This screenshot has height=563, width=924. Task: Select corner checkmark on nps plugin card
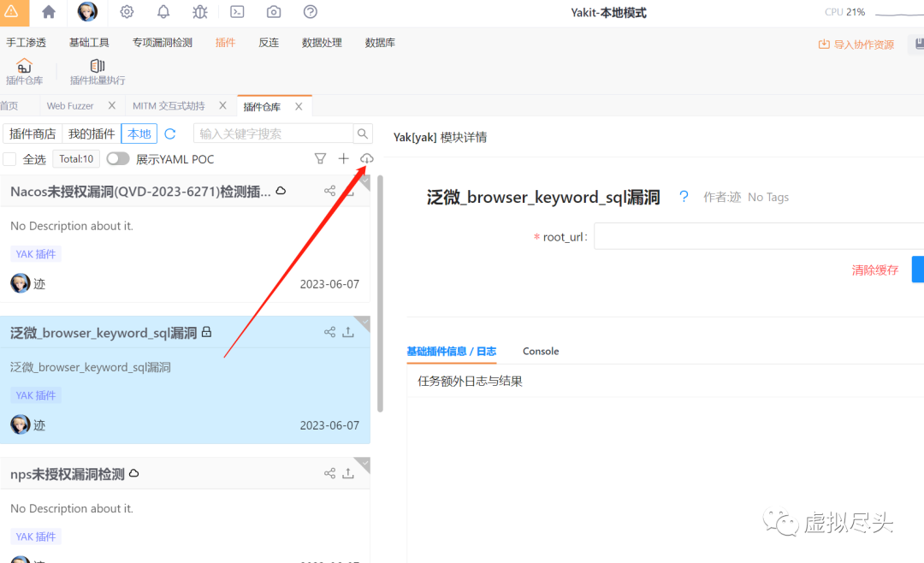pos(364,464)
